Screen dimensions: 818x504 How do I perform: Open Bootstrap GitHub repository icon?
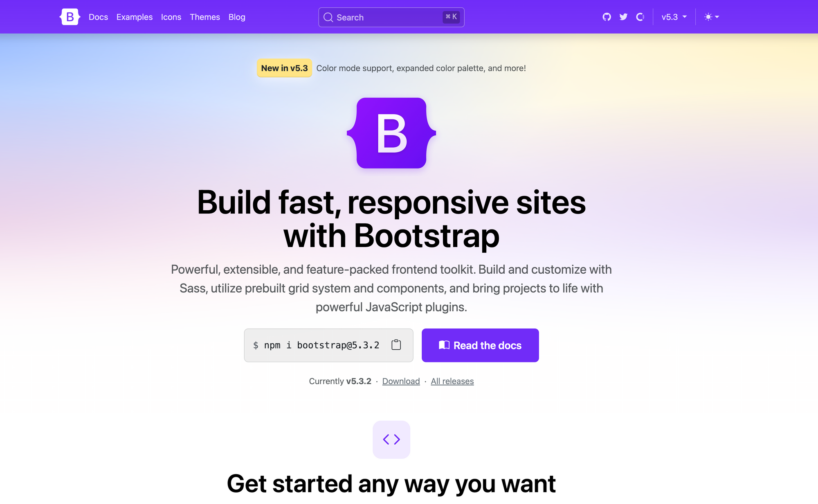pos(607,16)
